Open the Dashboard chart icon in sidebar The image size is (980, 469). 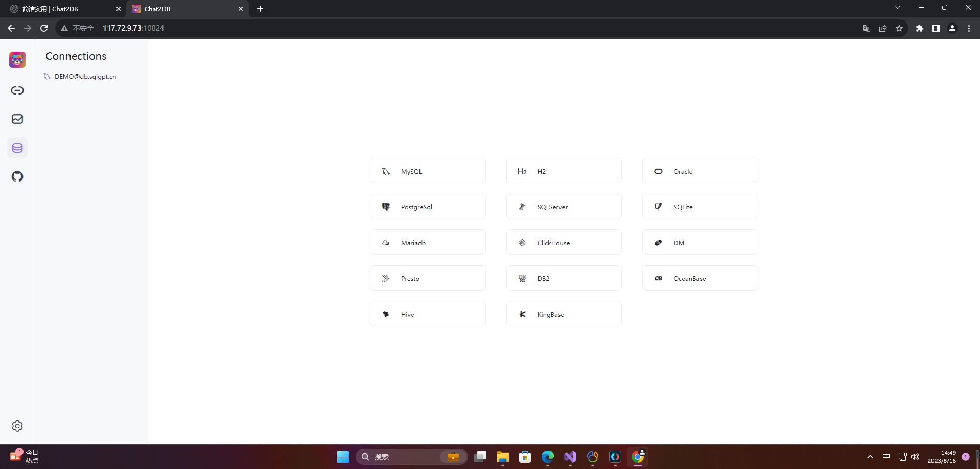point(17,119)
